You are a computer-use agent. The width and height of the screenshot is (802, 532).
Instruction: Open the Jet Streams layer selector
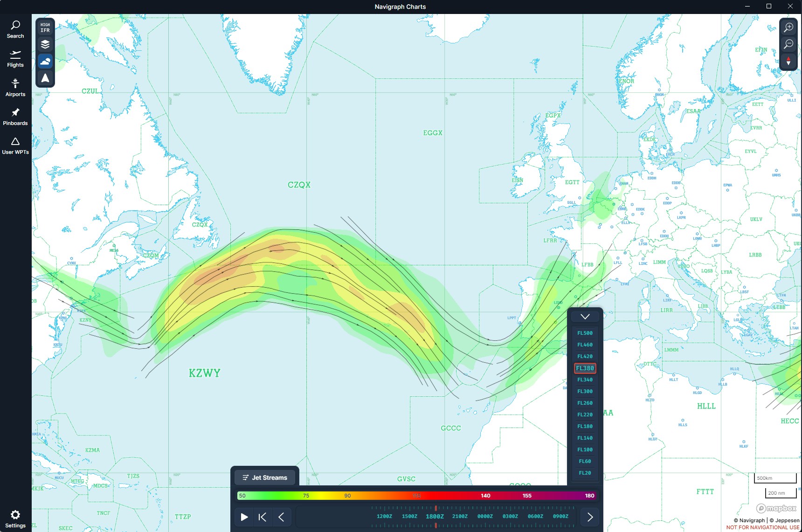265,477
